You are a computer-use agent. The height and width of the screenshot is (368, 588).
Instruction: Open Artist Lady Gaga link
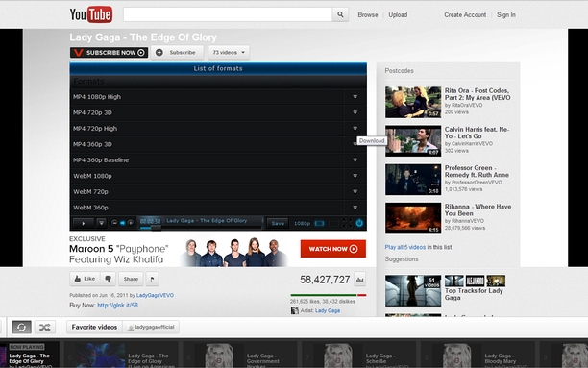pyautogui.click(x=328, y=310)
